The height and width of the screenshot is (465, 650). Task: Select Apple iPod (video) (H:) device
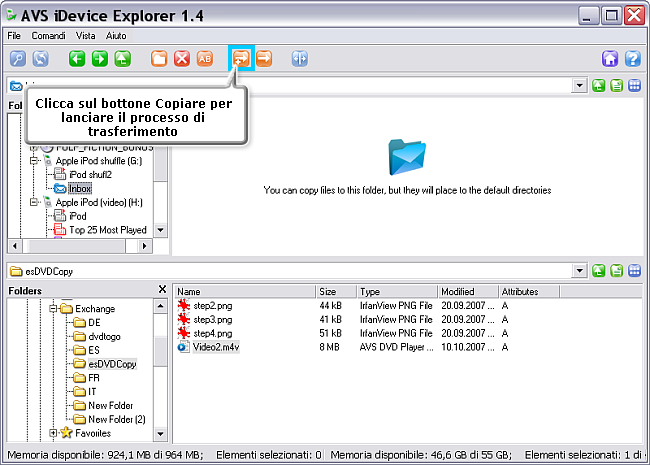tap(99, 202)
